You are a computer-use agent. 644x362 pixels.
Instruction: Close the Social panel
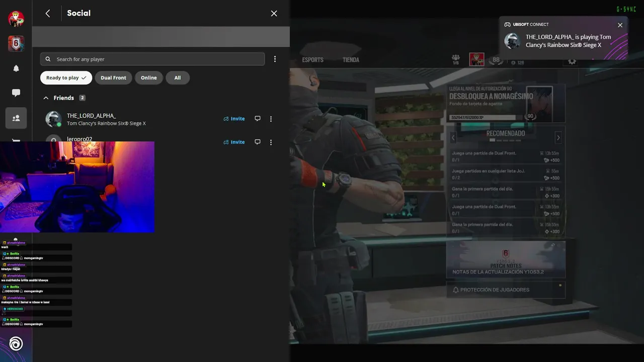[x=274, y=14]
